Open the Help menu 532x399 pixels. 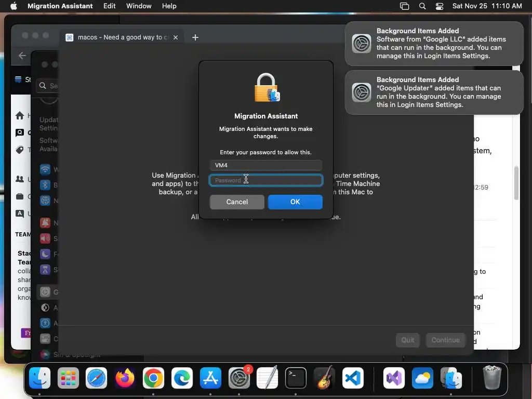point(169,6)
